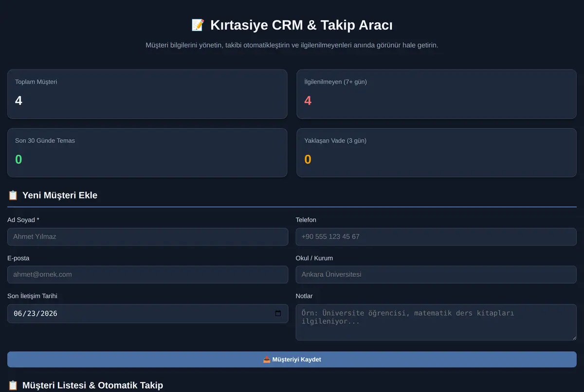Image resolution: width=584 pixels, height=392 pixels.
Task: Click the Son İletişim Tarihi date field
Action: coord(147,314)
